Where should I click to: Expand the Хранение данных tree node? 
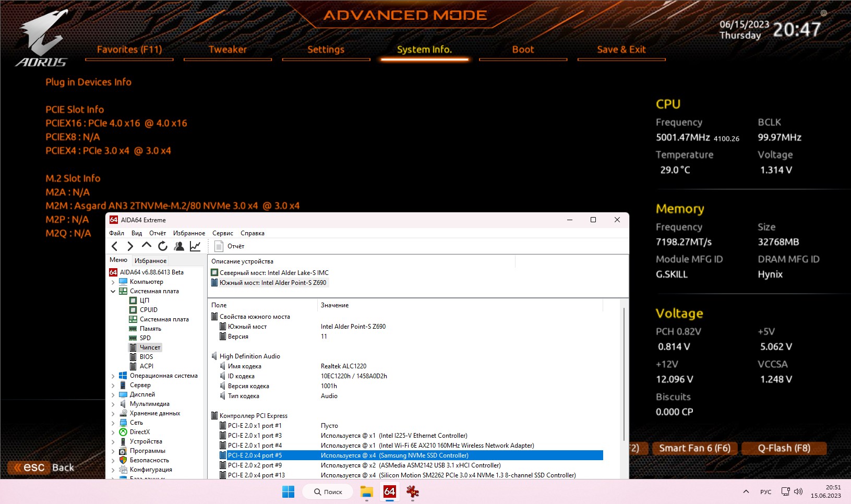click(x=113, y=413)
